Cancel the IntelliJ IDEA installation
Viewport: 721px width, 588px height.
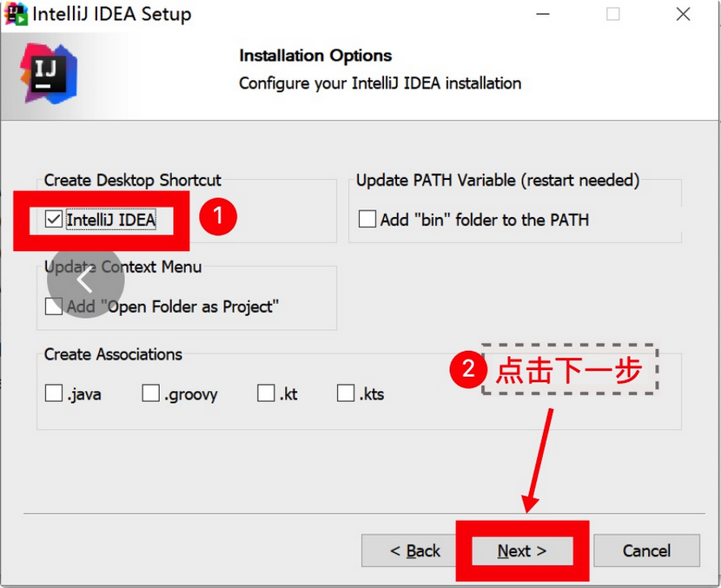click(x=646, y=551)
